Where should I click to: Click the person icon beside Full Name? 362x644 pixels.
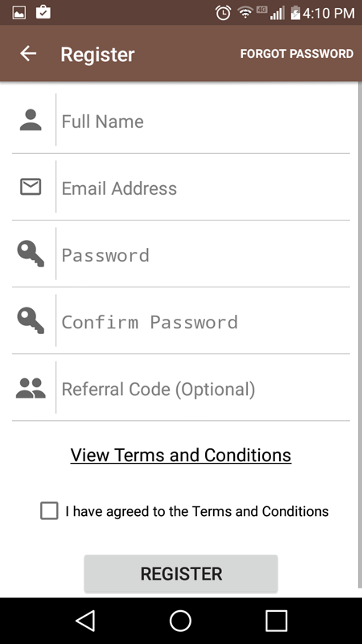31,120
